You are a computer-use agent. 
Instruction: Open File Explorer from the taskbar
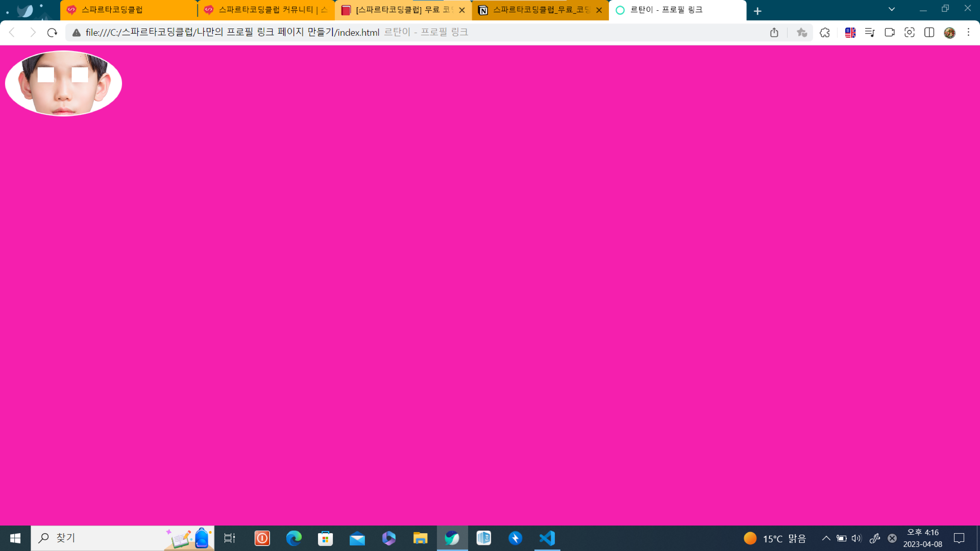(420, 538)
